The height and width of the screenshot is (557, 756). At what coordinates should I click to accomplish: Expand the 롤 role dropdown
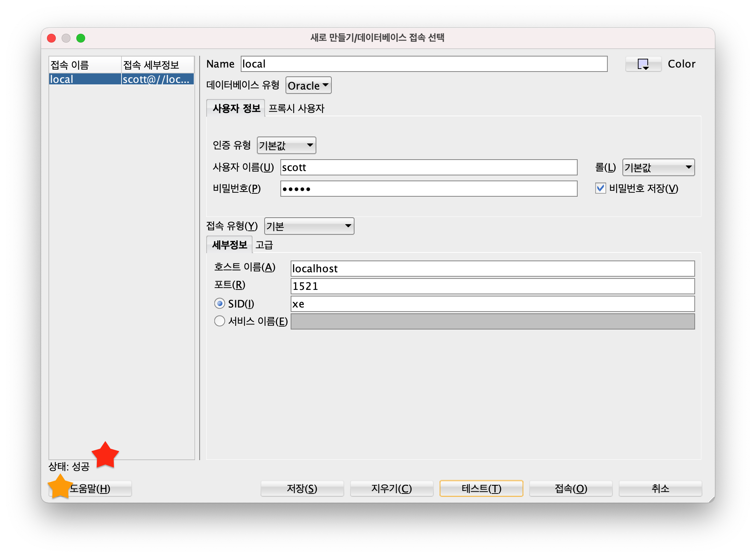(x=658, y=168)
